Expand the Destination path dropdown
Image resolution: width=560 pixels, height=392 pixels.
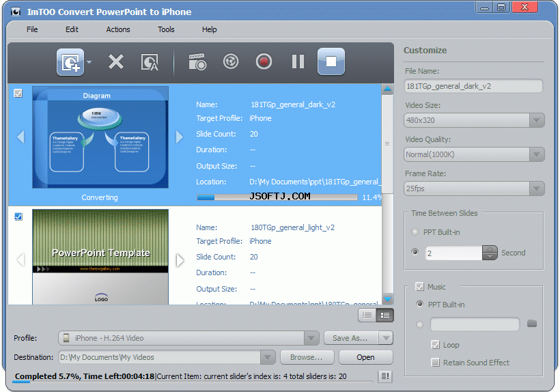click(268, 357)
